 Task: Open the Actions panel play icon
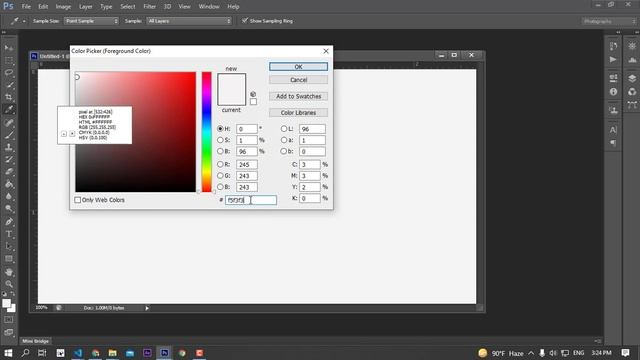tap(613, 60)
